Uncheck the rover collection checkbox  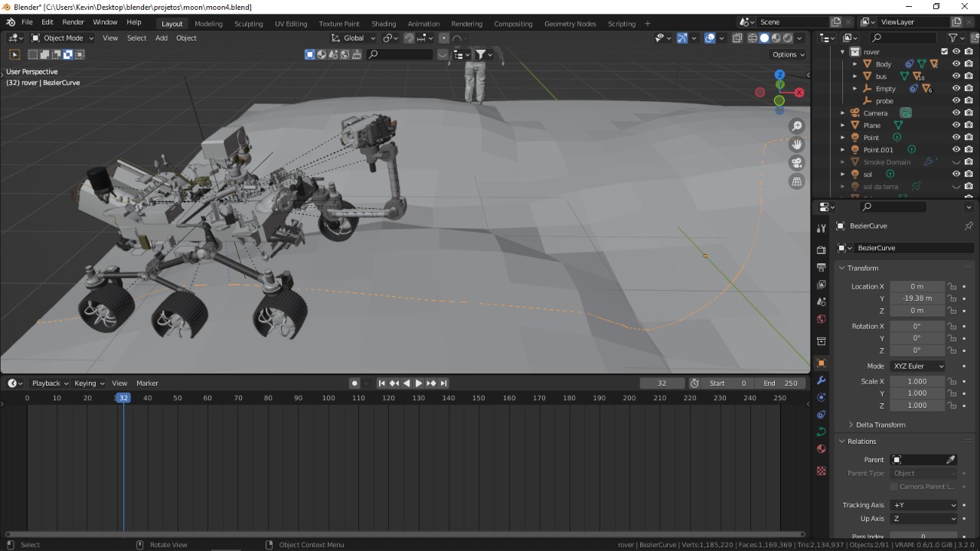point(944,52)
